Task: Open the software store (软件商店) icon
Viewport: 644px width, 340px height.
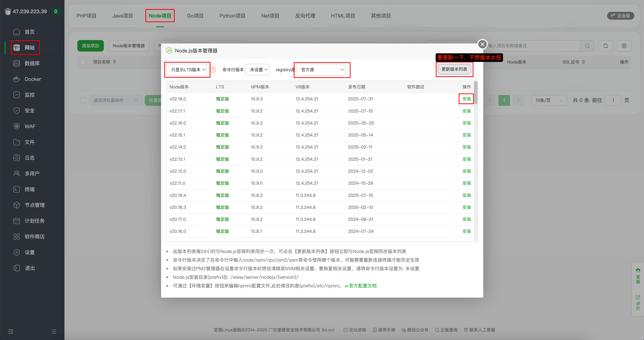Action: pos(16,237)
